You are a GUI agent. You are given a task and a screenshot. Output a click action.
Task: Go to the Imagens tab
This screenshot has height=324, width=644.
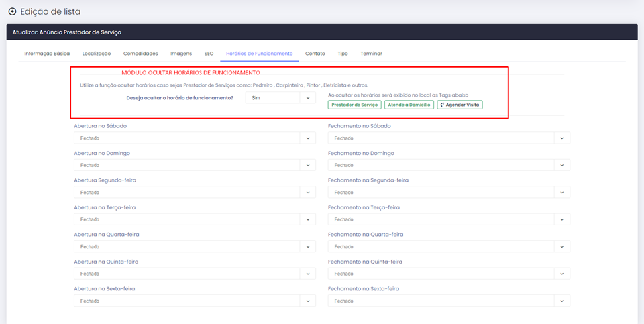(180, 54)
